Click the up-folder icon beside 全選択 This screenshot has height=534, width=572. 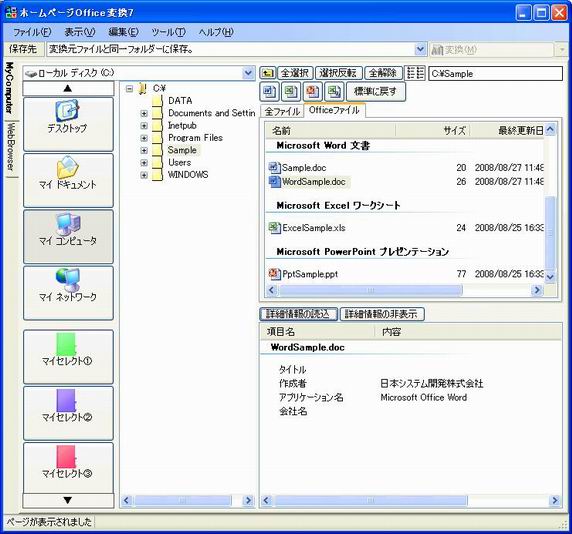tap(267, 73)
